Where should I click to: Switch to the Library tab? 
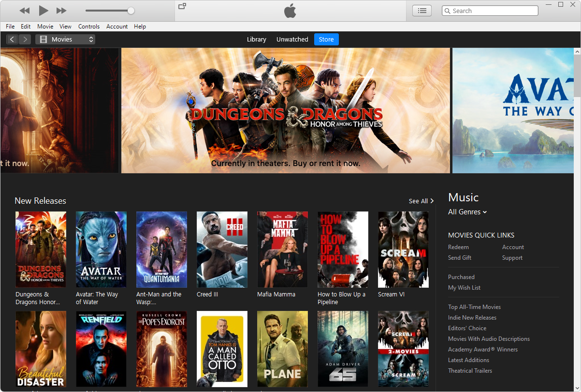tap(256, 40)
